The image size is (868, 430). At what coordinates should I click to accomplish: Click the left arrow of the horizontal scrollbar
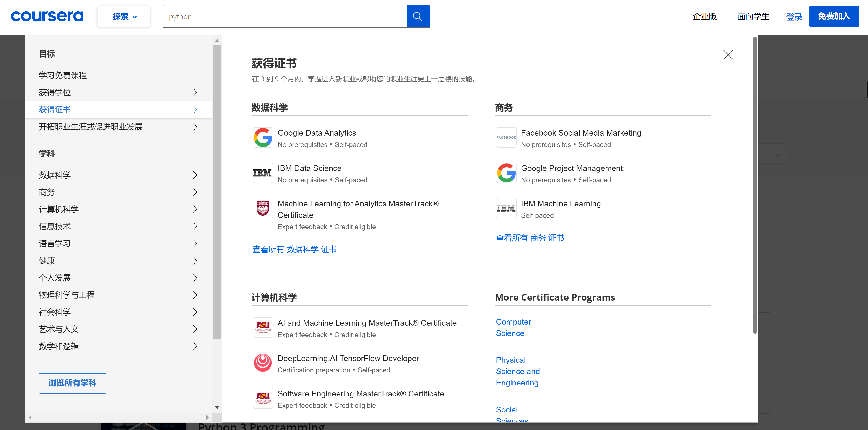[30, 417]
